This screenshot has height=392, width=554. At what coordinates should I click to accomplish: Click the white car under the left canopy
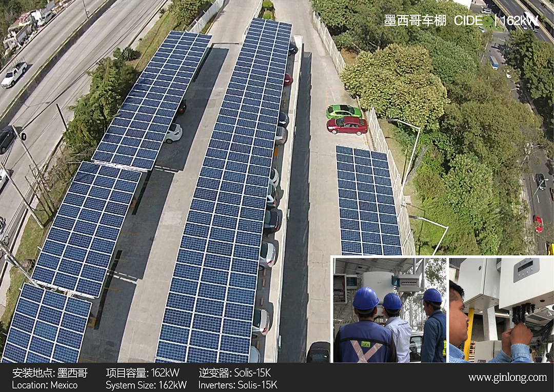[x=173, y=133]
